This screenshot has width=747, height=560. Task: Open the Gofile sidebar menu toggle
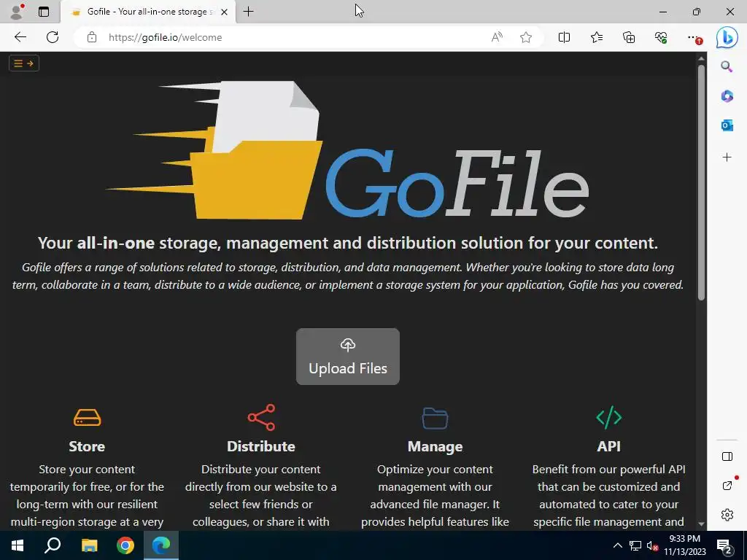pos(24,63)
